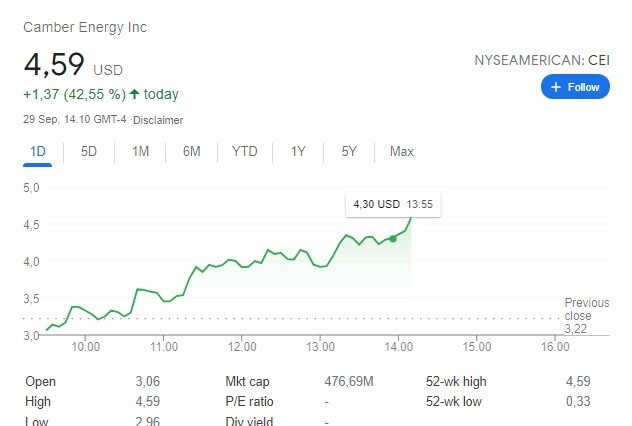Click the NYSEAMERICAN: CEI ticker label
Image resolution: width=632 pixels, height=426 pixels.
[541, 61]
